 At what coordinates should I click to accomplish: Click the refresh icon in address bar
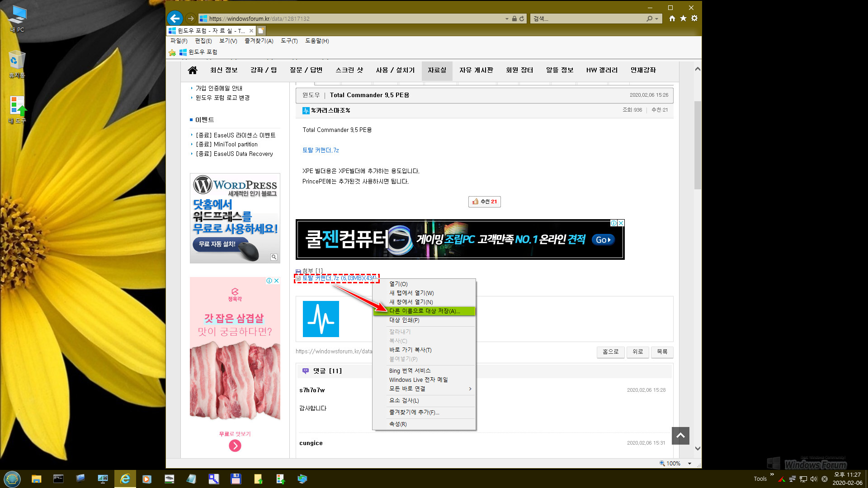coord(522,19)
